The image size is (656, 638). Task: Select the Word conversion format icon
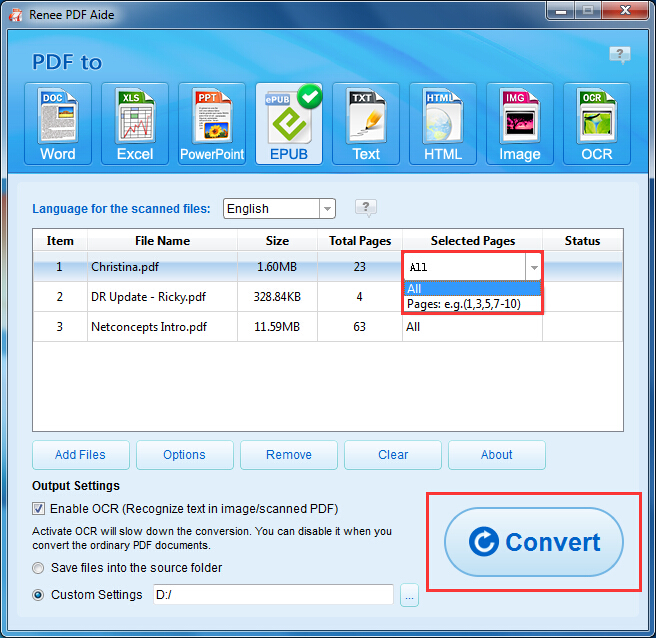(x=58, y=123)
